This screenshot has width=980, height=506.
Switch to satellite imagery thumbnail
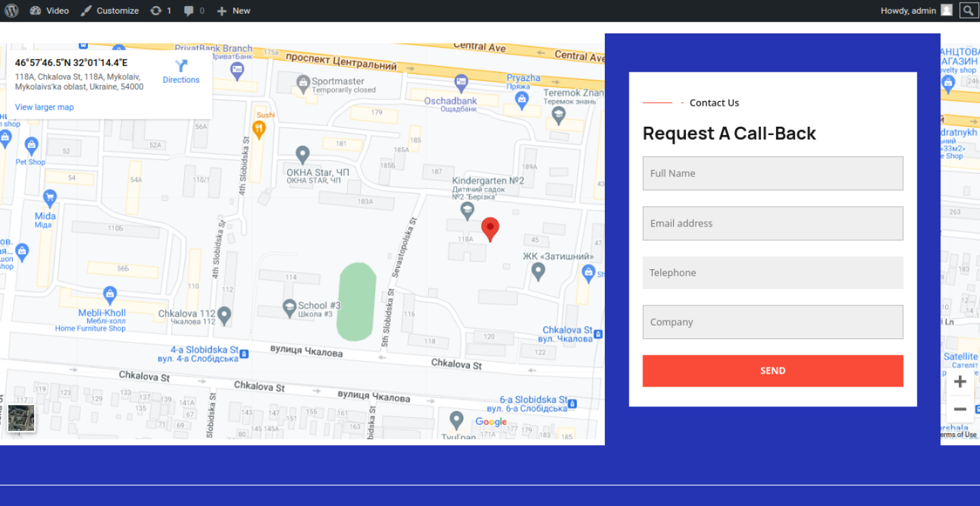point(21,418)
